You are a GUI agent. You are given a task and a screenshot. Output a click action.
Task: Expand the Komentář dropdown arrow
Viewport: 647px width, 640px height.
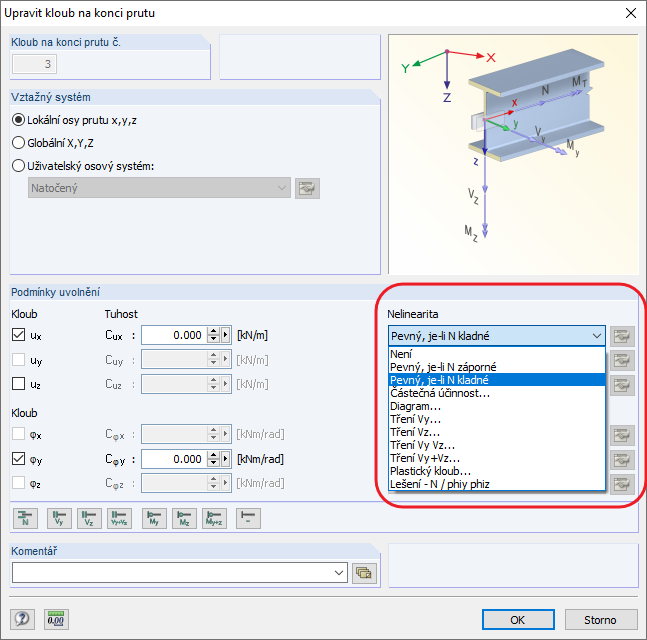(339, 573)
